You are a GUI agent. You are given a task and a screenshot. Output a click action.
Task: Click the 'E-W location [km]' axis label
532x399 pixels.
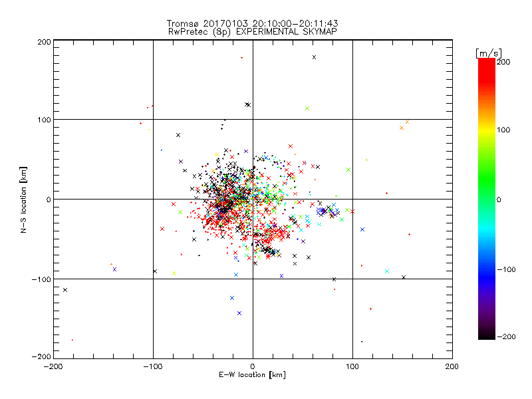pos(252,374)
